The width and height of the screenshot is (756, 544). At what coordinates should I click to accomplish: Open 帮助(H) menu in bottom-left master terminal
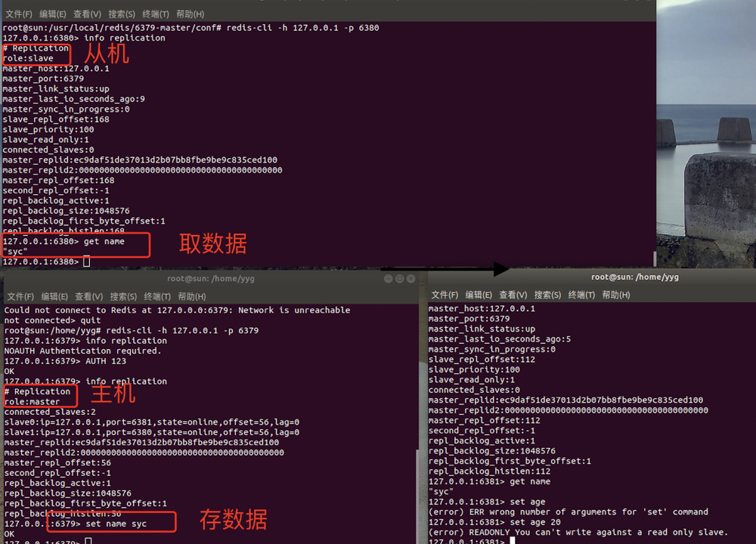192,296
